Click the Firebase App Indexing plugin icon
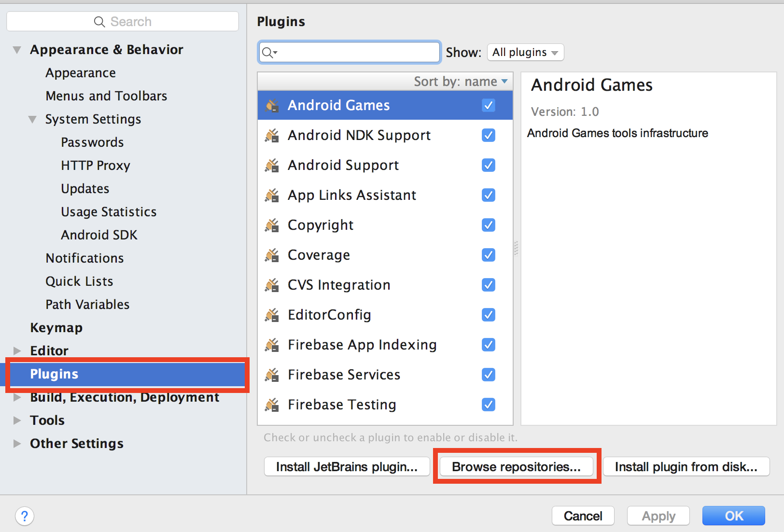This screenshot has width=784, height=532. (272, 345)
